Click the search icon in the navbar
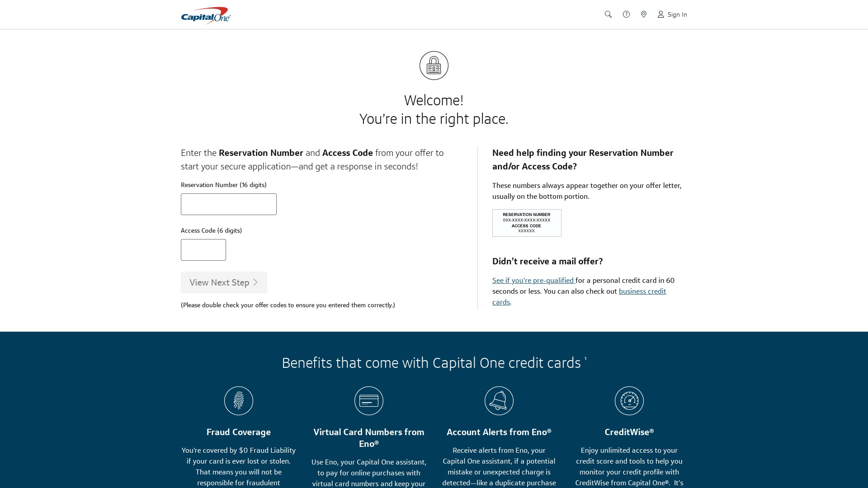Image resolution: width=868 pixels, height=488 pixels. [608, 14]
